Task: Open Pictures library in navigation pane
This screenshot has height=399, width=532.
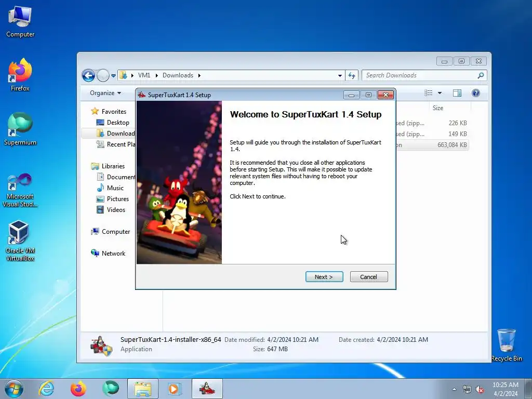Action: coord(113,199)
